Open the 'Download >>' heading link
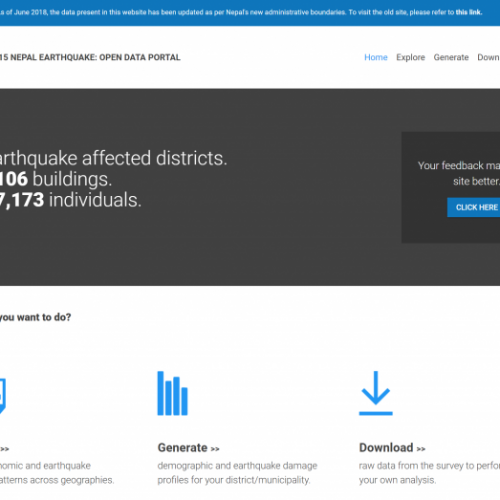Screen dimensions: 500x500 tap(392, 448)
